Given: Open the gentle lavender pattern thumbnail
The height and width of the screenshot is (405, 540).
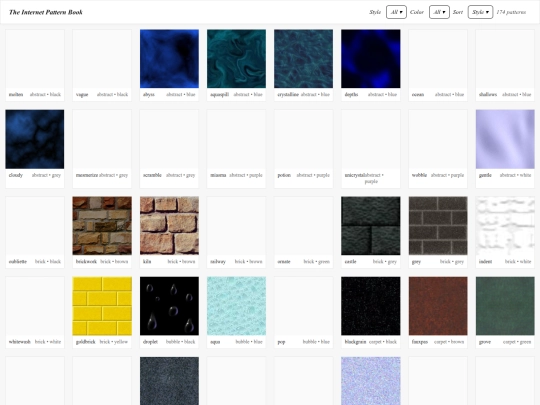Looking at the screenshot, I should click(505, 139).
